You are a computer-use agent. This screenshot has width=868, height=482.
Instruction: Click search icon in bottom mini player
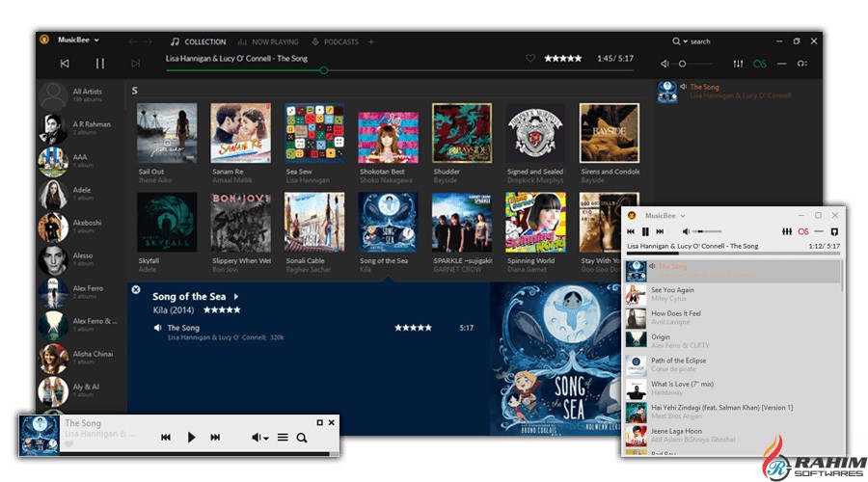click(302, 438)
